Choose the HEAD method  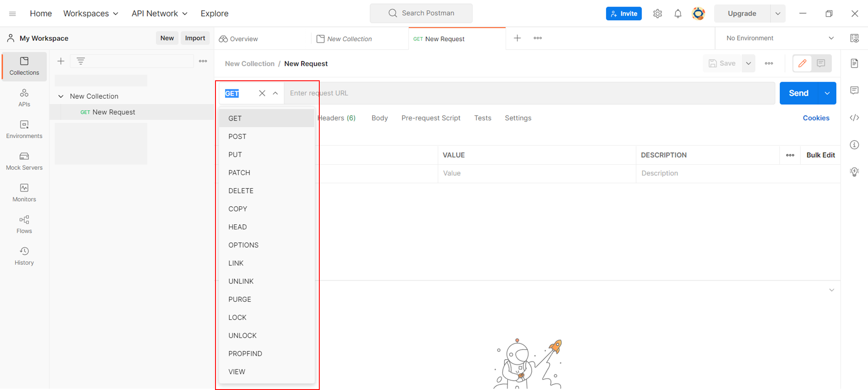tap(267, 227)
